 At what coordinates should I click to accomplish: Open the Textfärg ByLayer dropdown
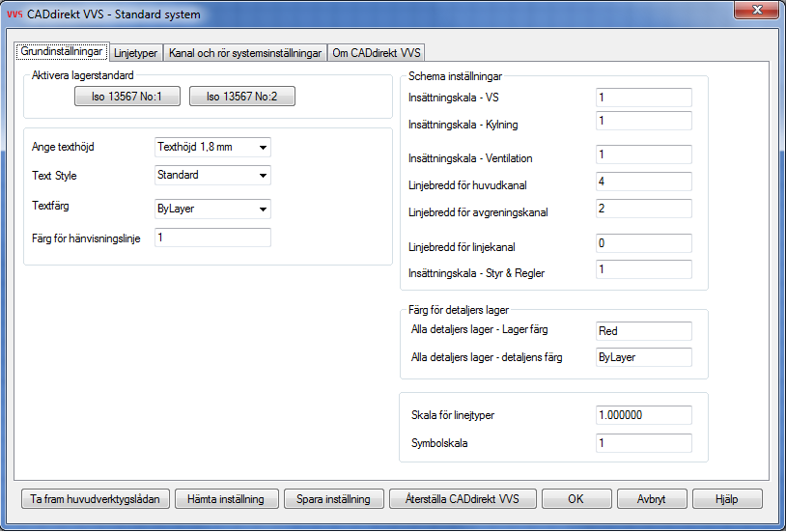coord(212,210)
